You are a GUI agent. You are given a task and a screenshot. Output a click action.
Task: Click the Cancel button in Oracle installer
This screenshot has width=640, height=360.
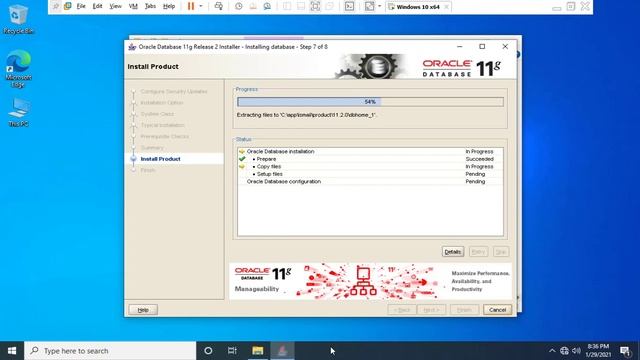(x=497, y=310)
